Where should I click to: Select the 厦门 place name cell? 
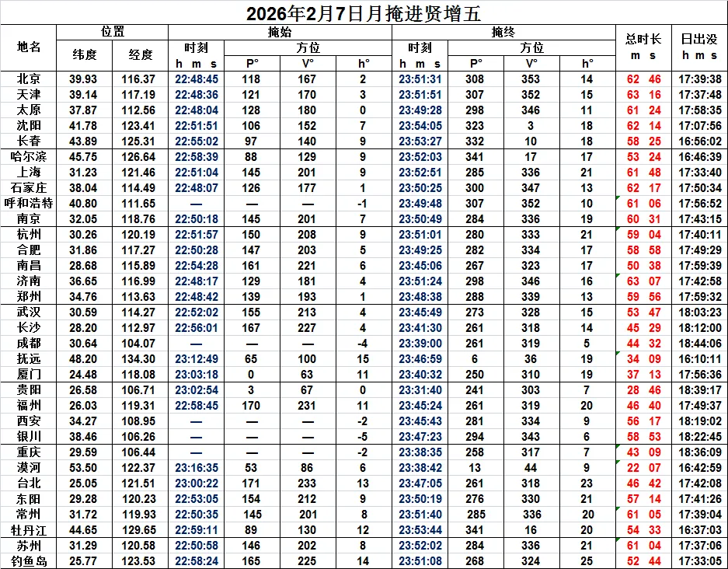click(28, 375)
